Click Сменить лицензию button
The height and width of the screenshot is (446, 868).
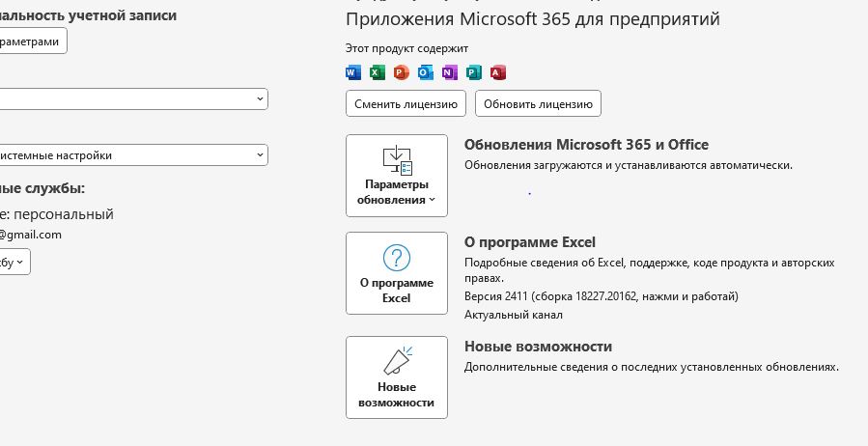pyautogui.click(x=406, y=104)
